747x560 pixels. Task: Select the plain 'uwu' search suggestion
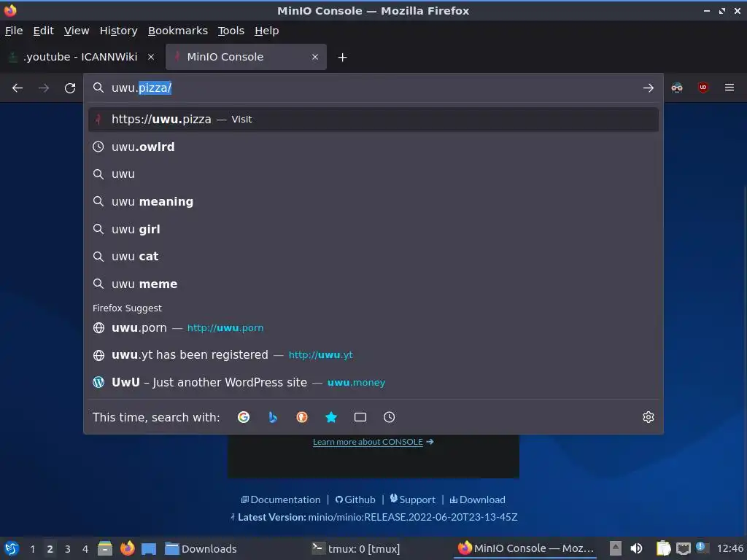(373, 174)
